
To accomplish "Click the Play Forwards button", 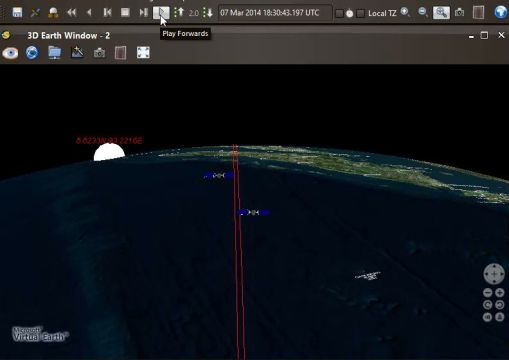I will [161, 13].
